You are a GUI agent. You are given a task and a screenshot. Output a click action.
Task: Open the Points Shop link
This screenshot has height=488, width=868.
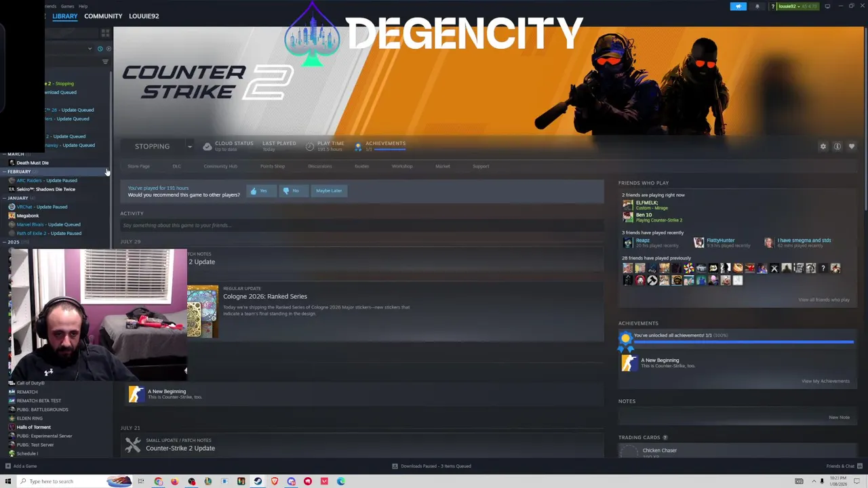tap(273, 166)
